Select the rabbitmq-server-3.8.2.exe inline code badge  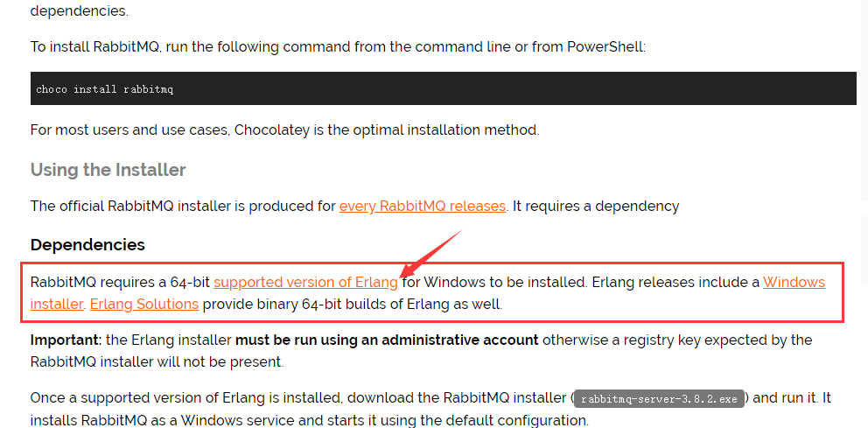click(659, 398)
